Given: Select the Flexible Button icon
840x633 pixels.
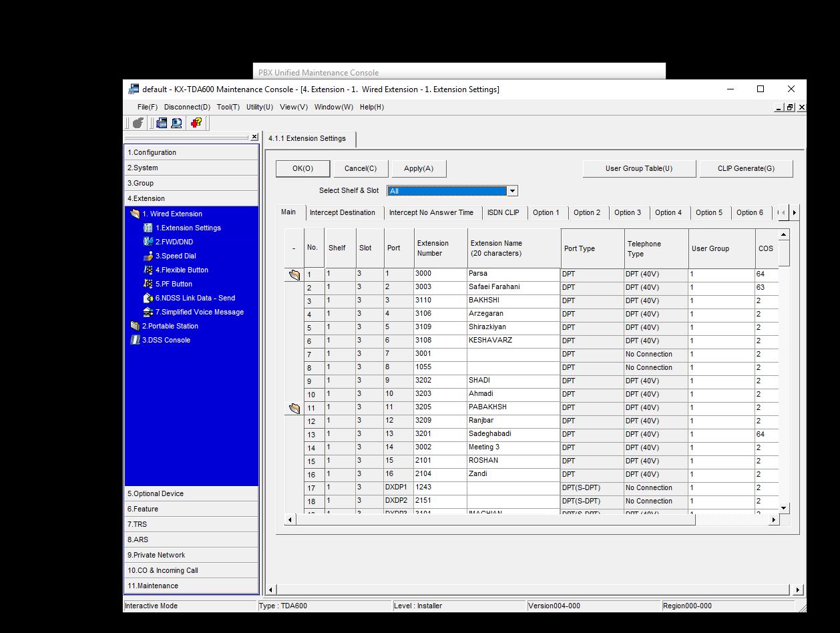Looking at the screenshot, I should point(148,270).
